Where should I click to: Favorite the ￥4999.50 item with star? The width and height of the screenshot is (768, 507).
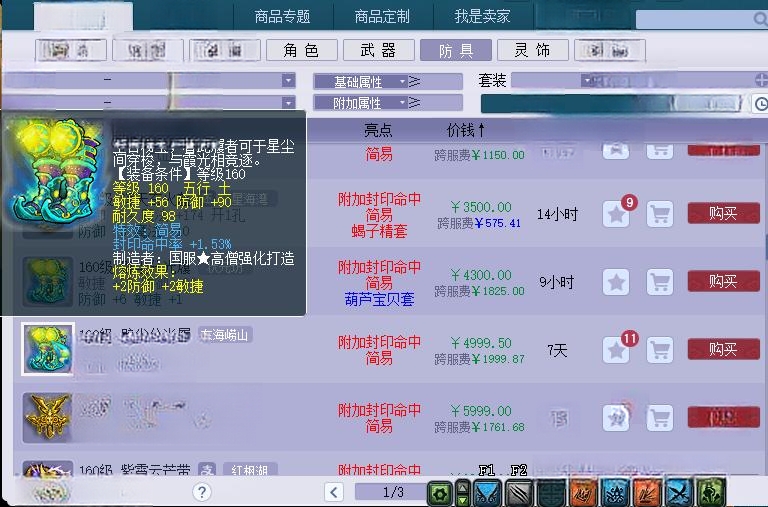pyautogui.click(x=616, y=350)
